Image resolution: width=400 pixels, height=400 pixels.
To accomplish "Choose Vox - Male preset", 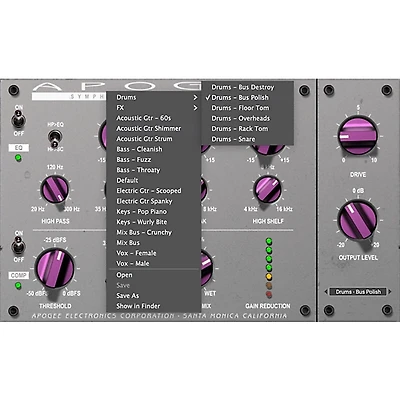I will [x=154, y=263].
